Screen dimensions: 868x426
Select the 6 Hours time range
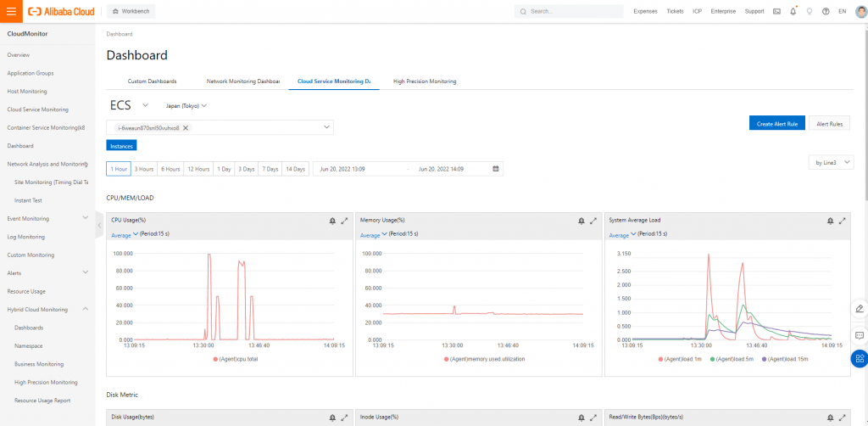[170, 169]
